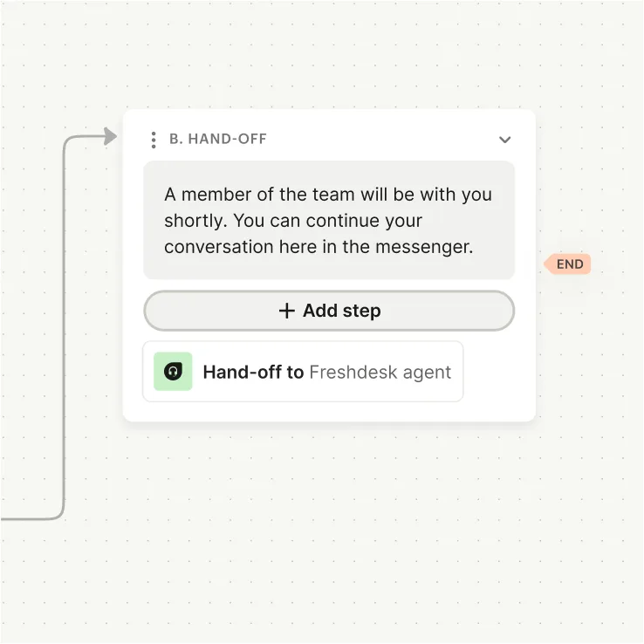Click the 'B. HAND-OFF' block title
644x644 pixels.
(x=218, y=140)
